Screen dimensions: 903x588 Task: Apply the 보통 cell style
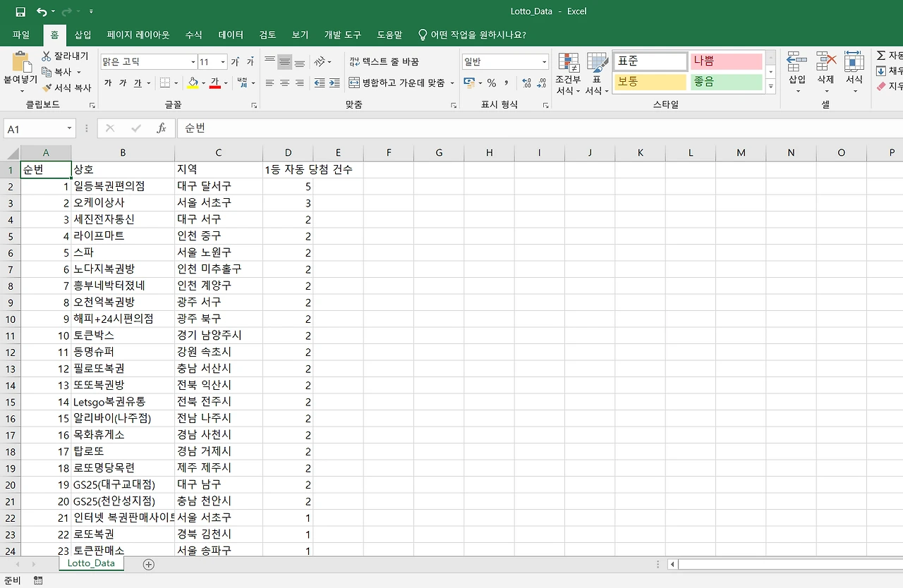coord(650,82)
